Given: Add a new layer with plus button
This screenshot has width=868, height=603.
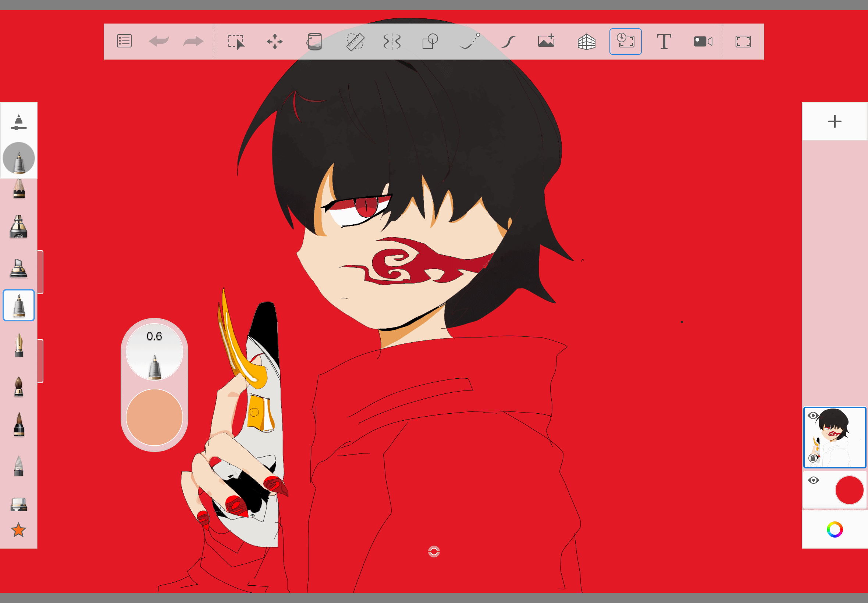Looking at the screenshot, I should tap(835, 121).
